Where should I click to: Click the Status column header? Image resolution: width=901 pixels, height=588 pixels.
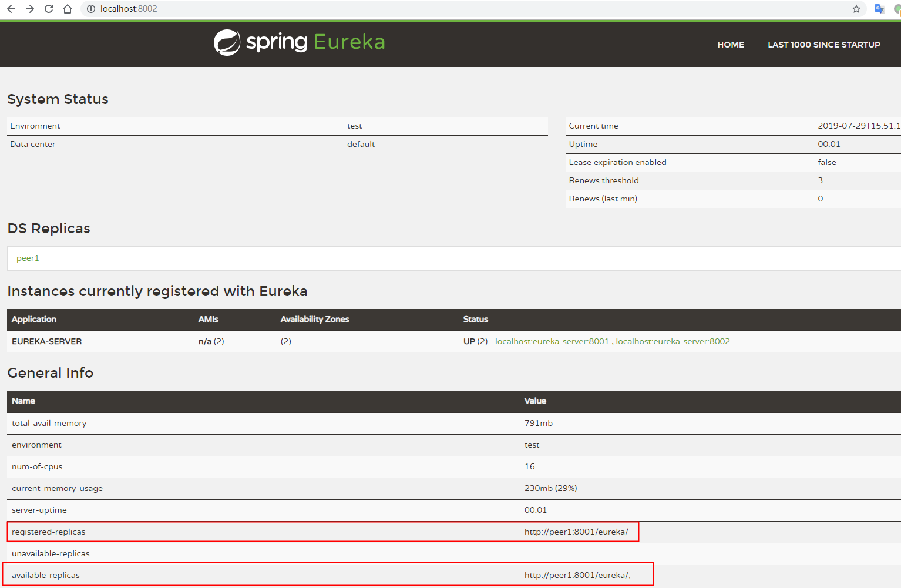click(476, 319)
